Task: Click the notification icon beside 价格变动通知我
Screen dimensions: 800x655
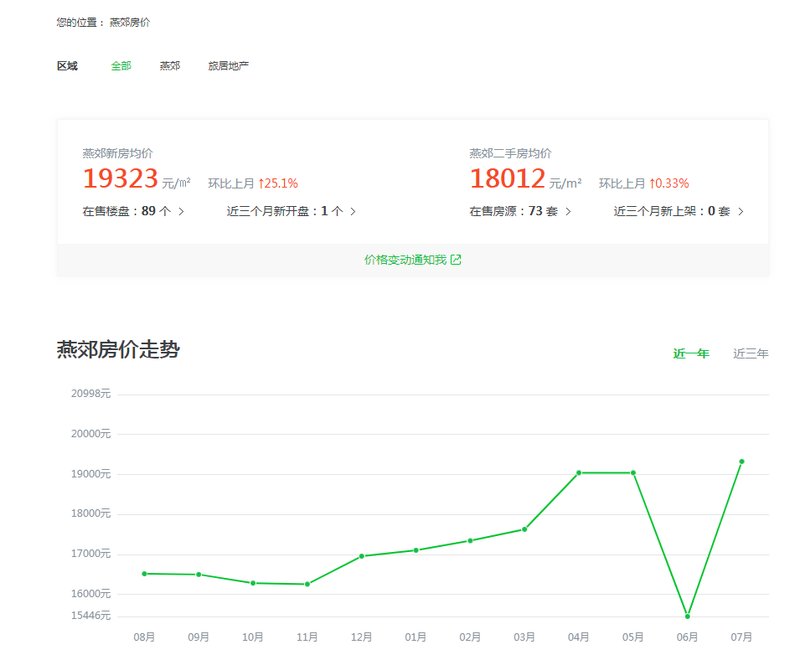Action: click(x=456, y=258)
